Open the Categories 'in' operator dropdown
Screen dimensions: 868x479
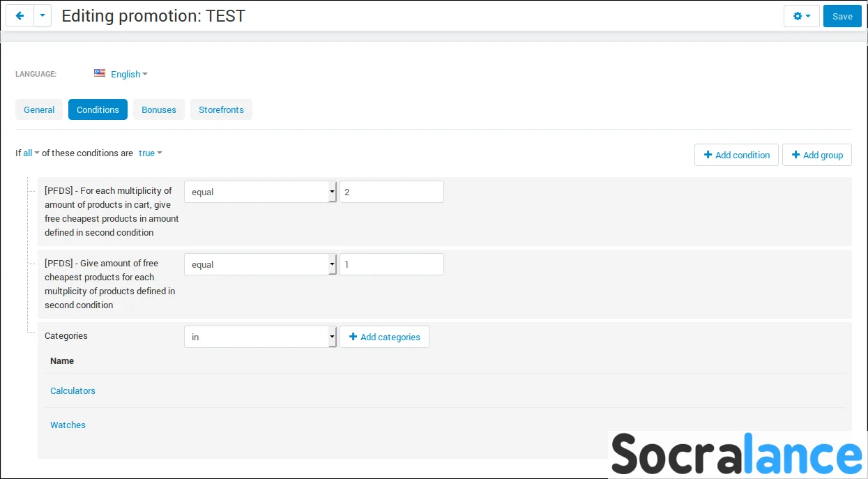pyautogui.click(x=261, y=337)
